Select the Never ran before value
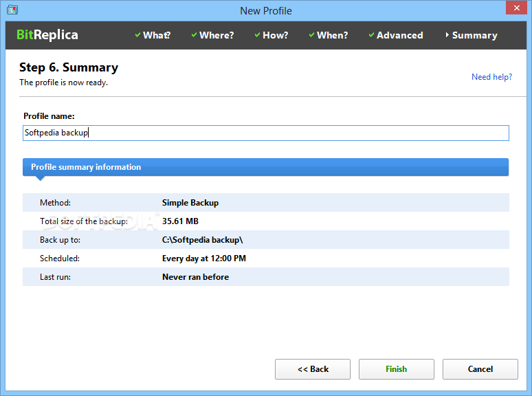Image resolution: width=532 pixels, height=396 pixels. [x=195, y=277]
